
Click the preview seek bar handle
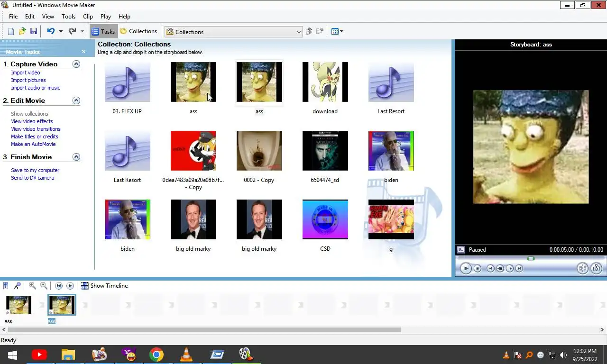tap(531, 258)
